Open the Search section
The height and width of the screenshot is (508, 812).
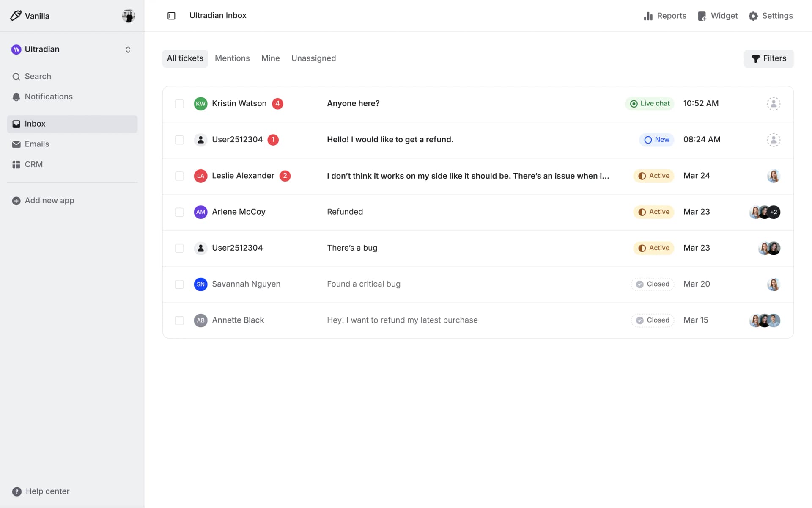pos(38,76)
